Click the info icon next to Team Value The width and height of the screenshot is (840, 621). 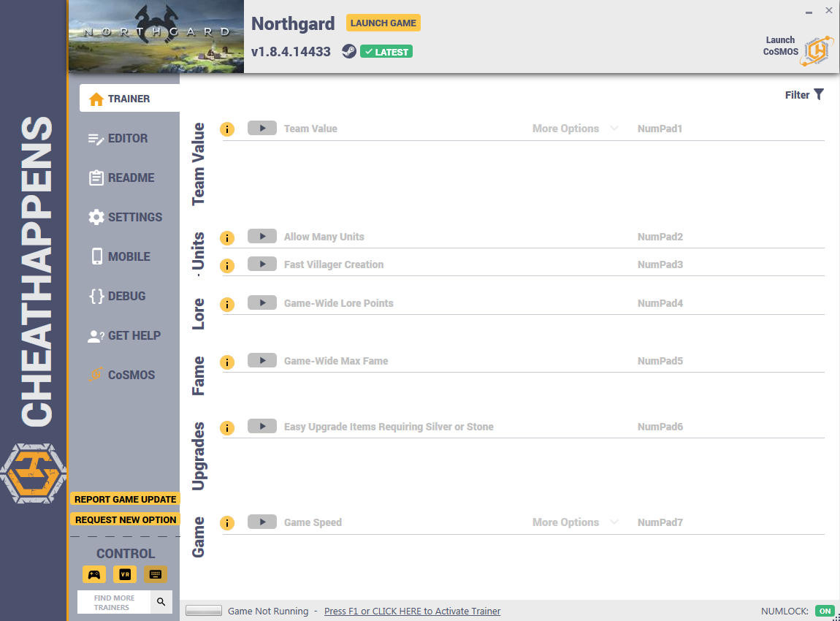(227, 129)
